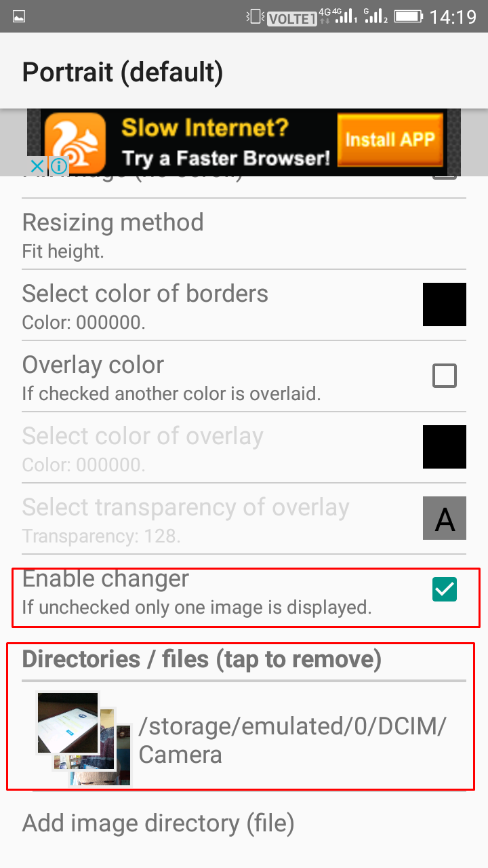Open the ad info icon

click(59, 166)
